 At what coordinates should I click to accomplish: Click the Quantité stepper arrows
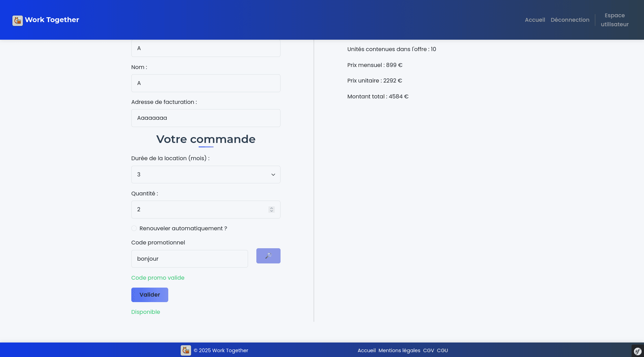(x=272, y=210)
